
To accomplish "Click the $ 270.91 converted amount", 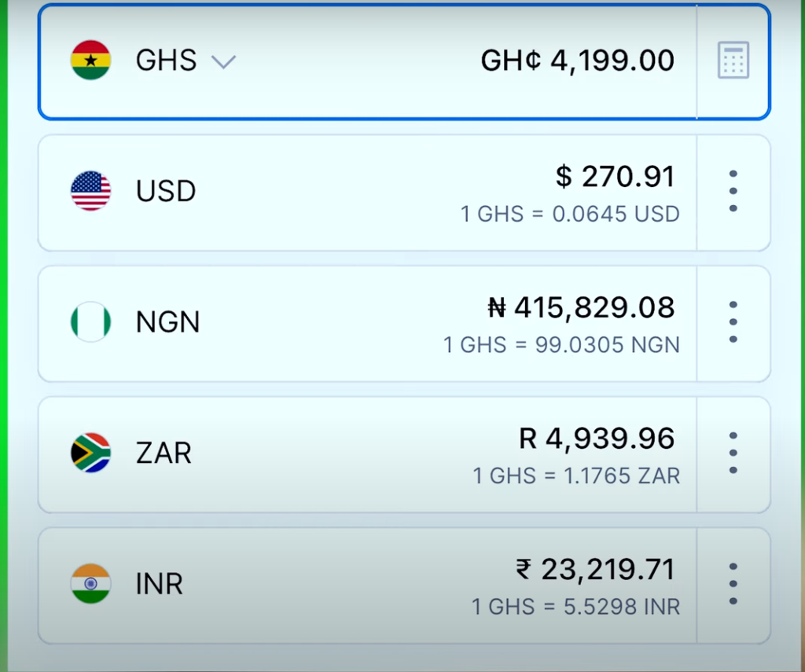I will click(x=615, y=177).
